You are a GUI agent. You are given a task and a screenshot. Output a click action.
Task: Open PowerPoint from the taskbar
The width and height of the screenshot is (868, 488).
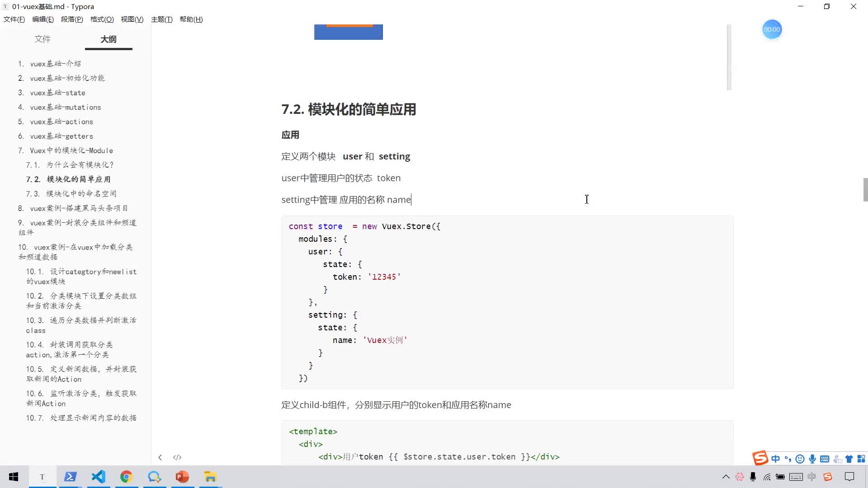(182, 477)
